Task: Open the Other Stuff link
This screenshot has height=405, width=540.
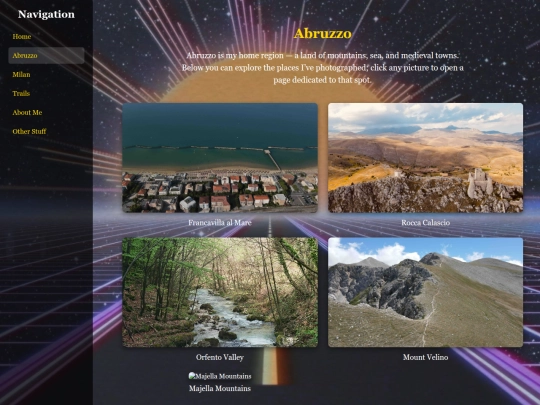Action: [x=29, y=131]
